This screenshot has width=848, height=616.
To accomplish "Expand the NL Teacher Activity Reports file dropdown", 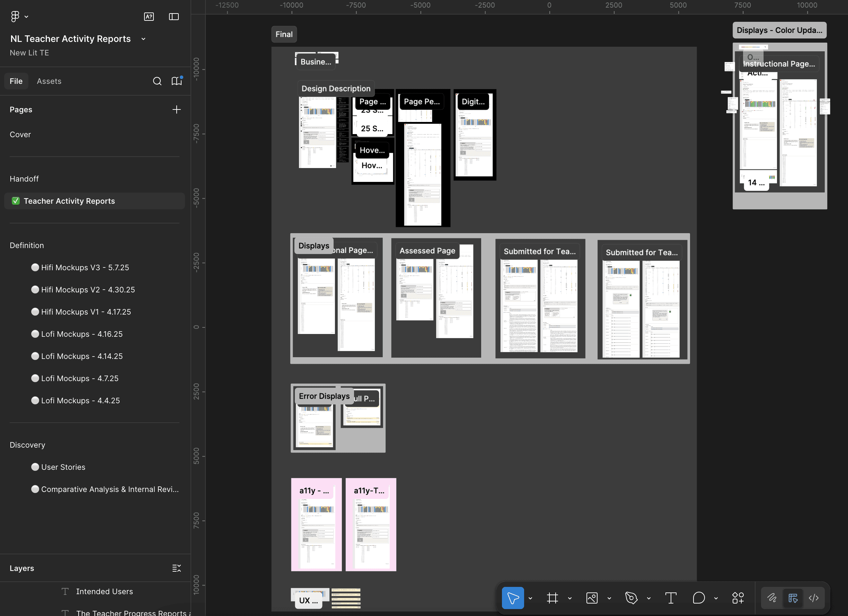I will tap(143, 39).
